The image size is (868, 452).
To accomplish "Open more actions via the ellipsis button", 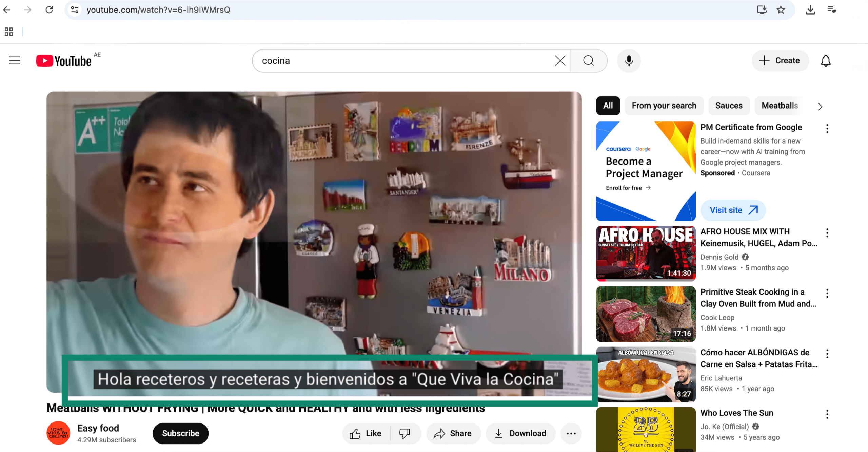I will tap(571, 433).
